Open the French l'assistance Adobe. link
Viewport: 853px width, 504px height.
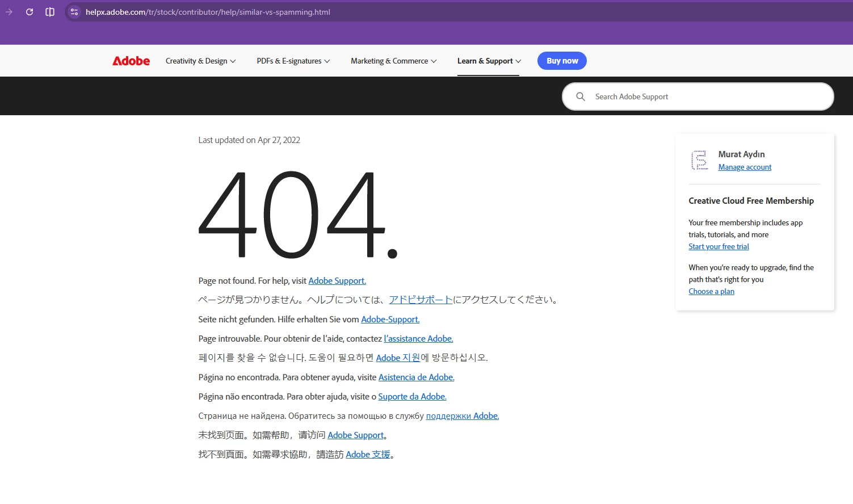pyautogui.click(x=418, y=339)
